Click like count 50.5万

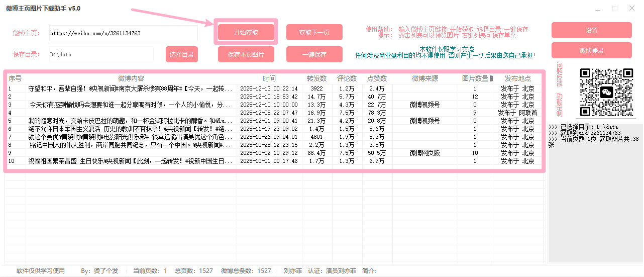point(377,153)
